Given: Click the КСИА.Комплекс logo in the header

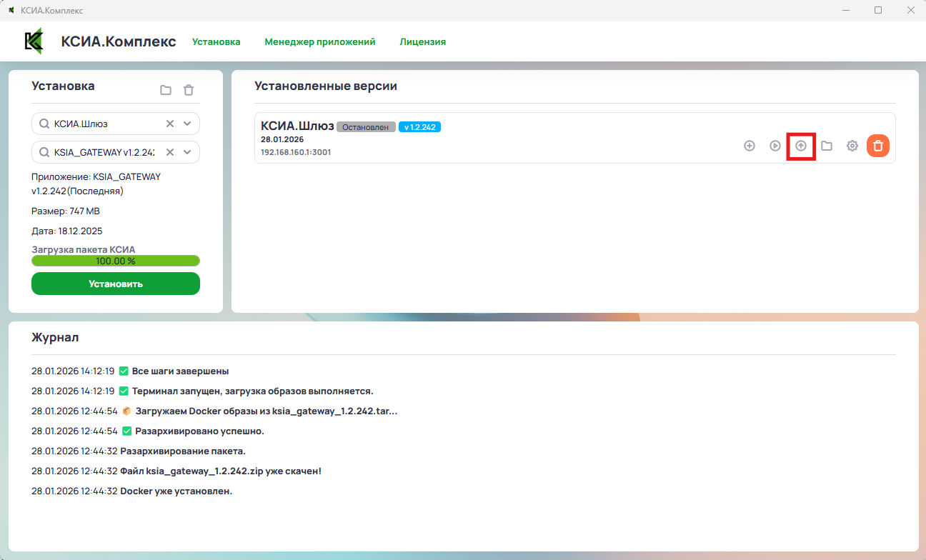Looking at the screenshot, I should point(34,41).
